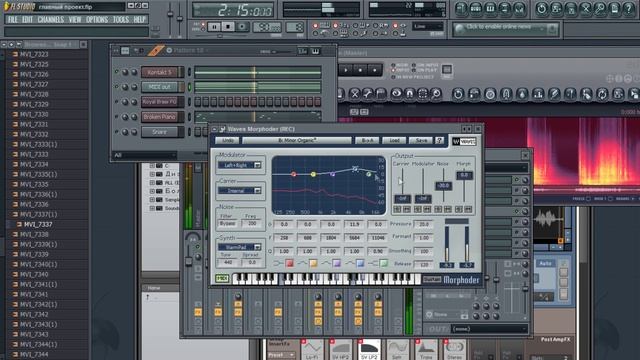Click the Morphoder question mark help button
The width and height of the screenshot is (640, 360).
[440, 140]
